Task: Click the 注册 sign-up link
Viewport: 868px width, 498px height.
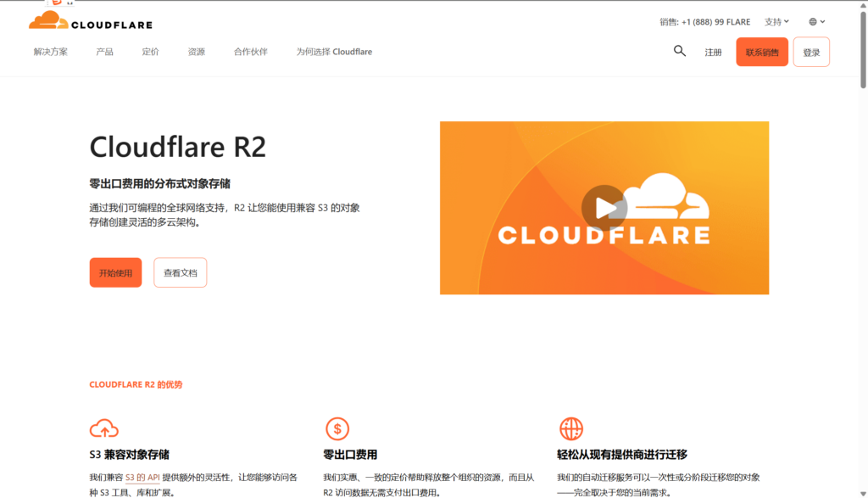Action: point(713,53)
